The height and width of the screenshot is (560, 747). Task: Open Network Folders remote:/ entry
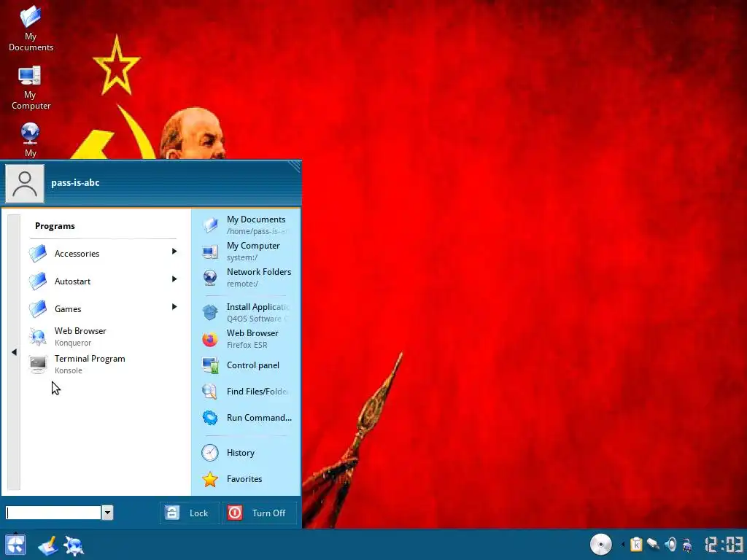pos(247,277)
